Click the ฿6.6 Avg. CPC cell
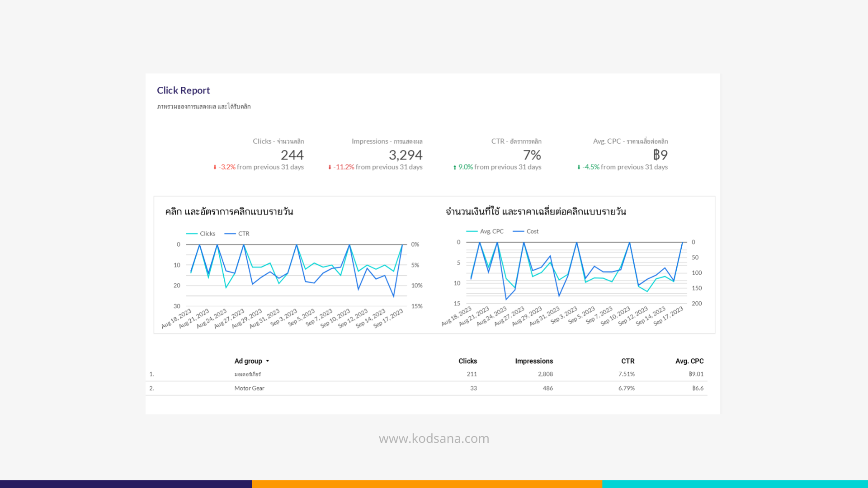Image resolution: width=868 pixels, height=488 pixels. tap(698, 388)
